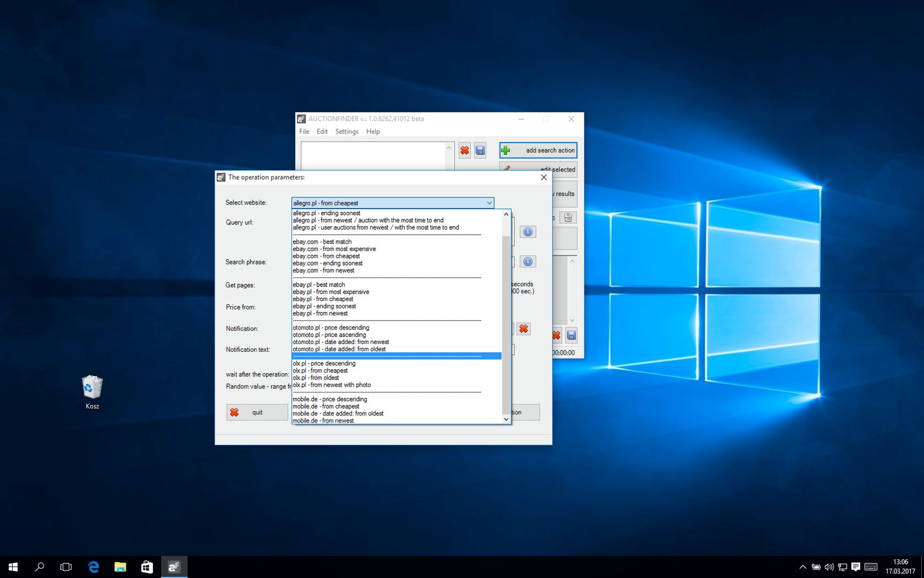The image size is (924, 578).
Task: Select ebay.com - best match
Action: pyautogui.click(x=396, y=242)
